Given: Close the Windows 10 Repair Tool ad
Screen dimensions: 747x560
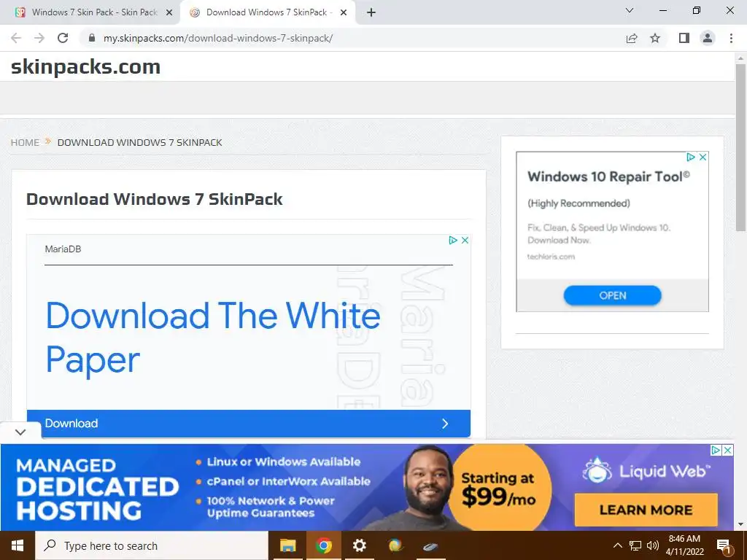Looking at the screenshot, I should click(703, 157).
